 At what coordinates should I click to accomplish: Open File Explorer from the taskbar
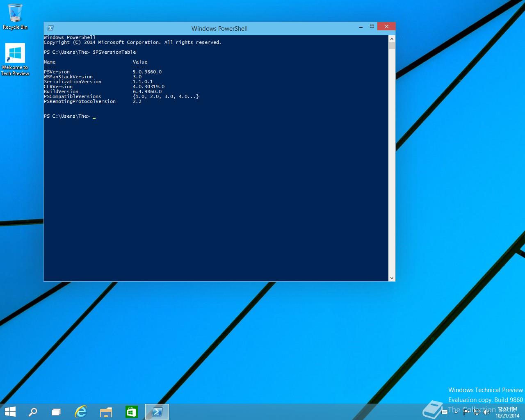coord(106,412)
